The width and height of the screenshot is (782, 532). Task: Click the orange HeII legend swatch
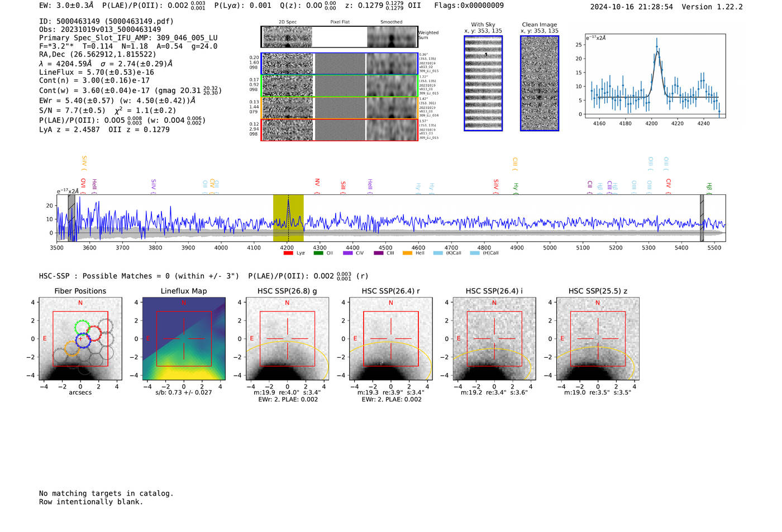tap(408, 253)
